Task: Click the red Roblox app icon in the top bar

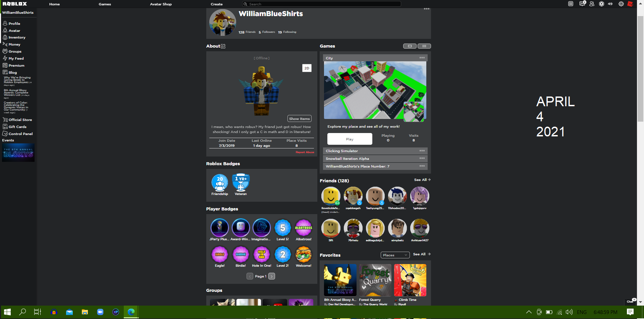Action: [x=630, y=4]
